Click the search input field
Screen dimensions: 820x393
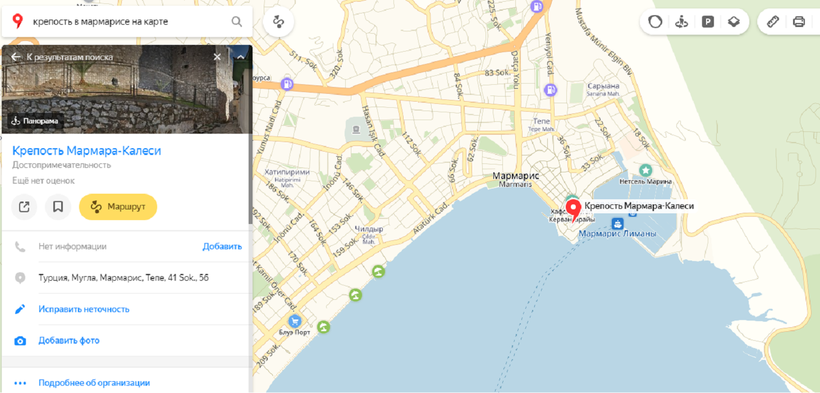pos(128,22)
